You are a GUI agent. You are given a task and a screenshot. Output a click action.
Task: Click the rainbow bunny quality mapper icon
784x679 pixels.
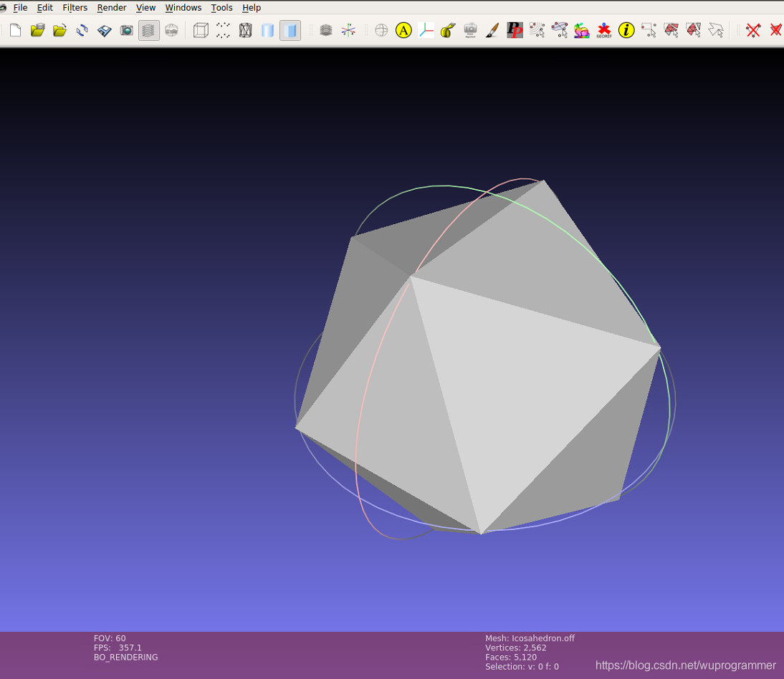pos(581,31)
